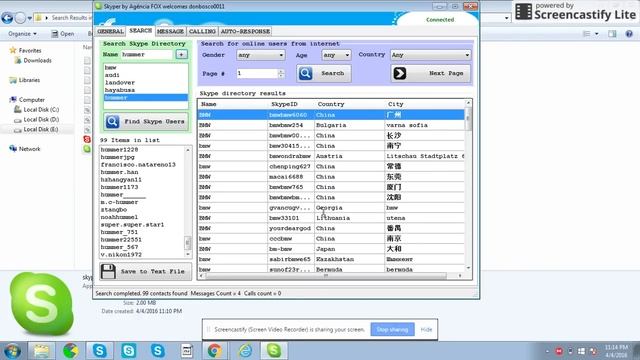Open File Explorer from the taskbar

[41, 351]
